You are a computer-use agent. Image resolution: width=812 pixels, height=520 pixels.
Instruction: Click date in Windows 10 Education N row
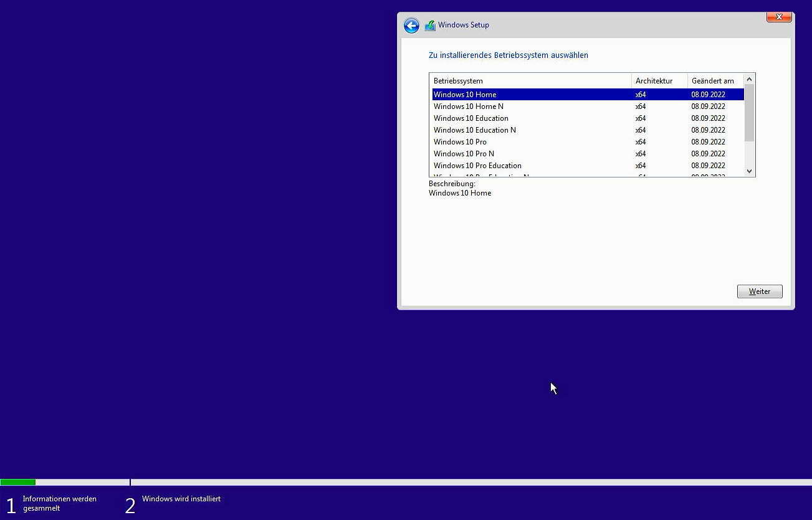[708, 130]
